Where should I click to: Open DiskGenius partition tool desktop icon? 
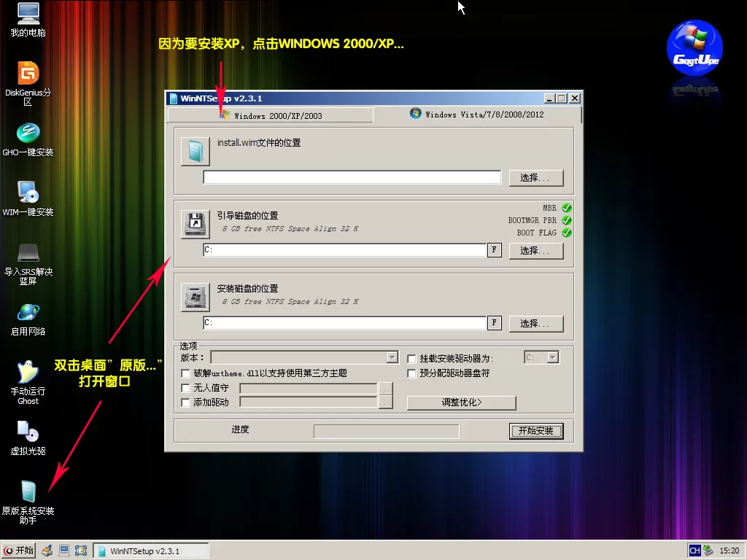pyautogui.click(x=28, y=74)
